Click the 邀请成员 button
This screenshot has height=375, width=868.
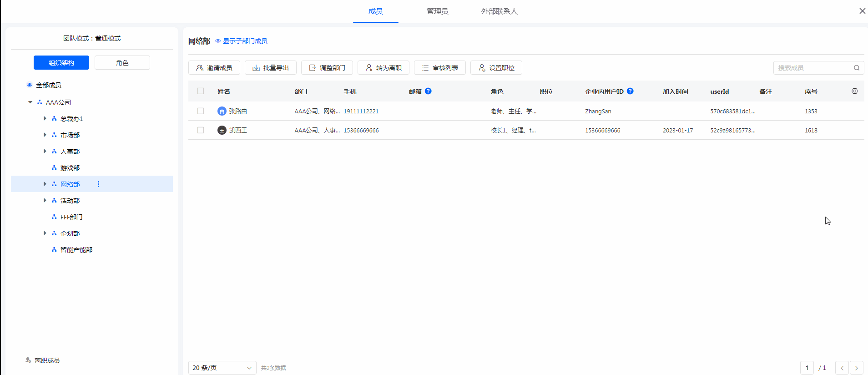tap(214, 68)
